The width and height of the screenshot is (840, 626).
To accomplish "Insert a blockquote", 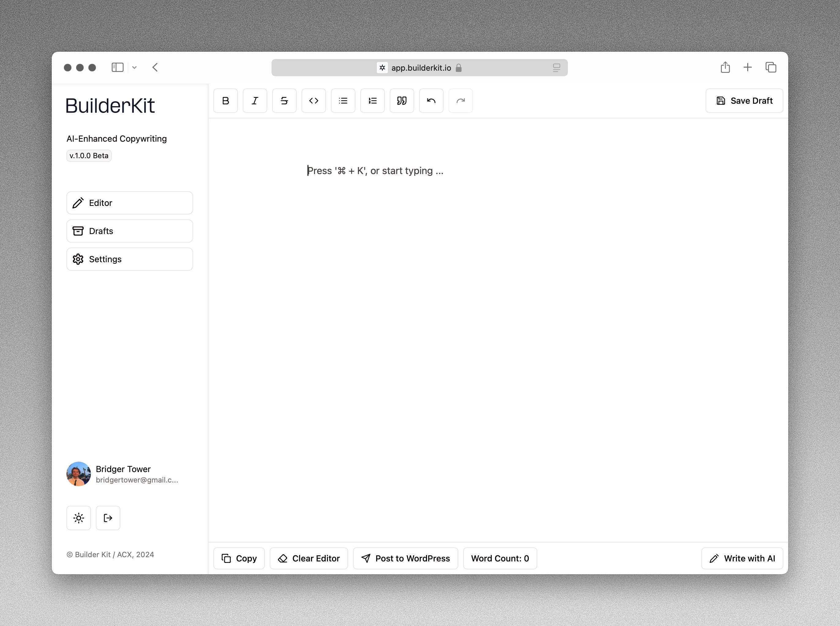I will pos(402,101).
